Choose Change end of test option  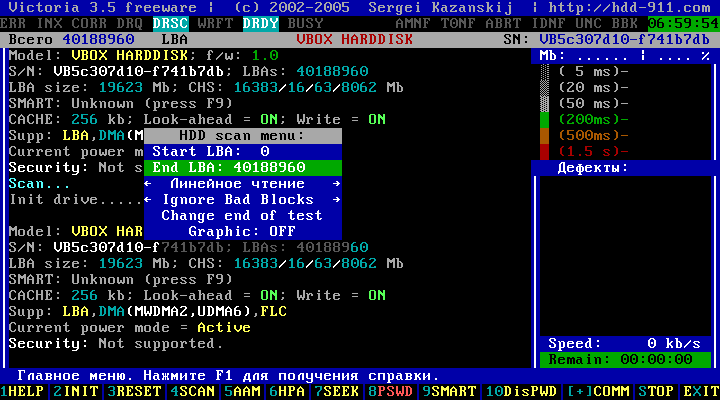[242, 216]
